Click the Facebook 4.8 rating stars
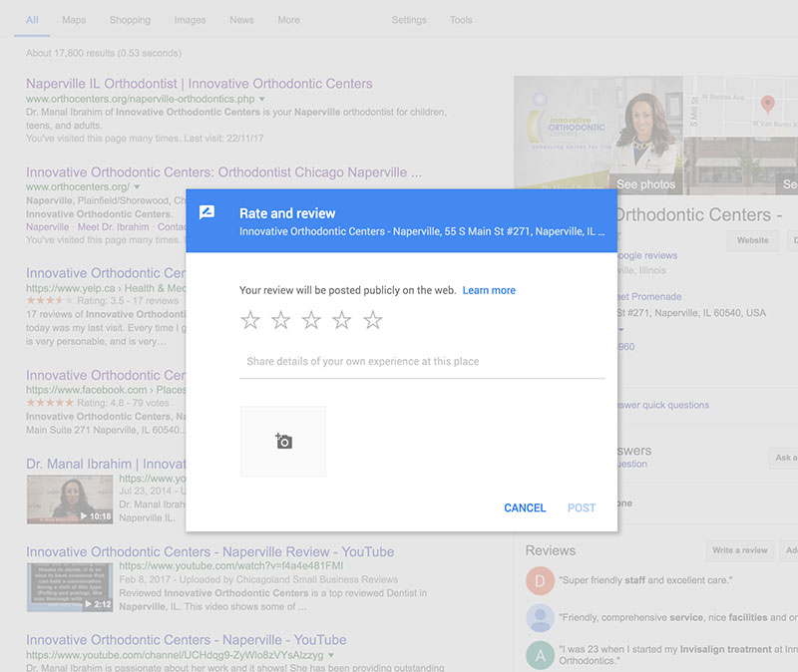 [x=49, y=403]
